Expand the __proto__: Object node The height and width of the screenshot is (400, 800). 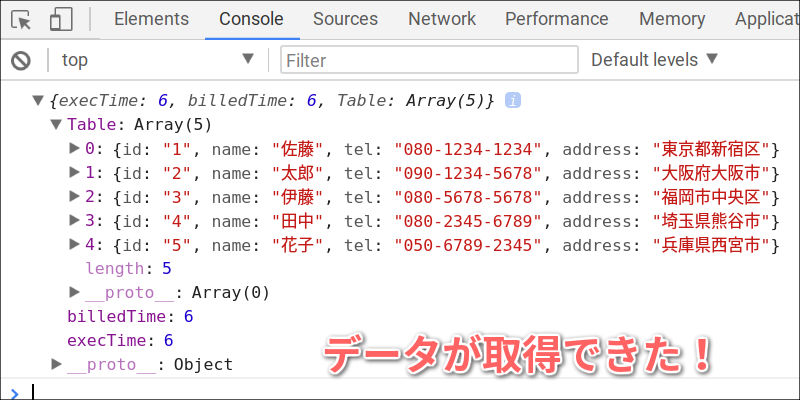tap(56, 364)
